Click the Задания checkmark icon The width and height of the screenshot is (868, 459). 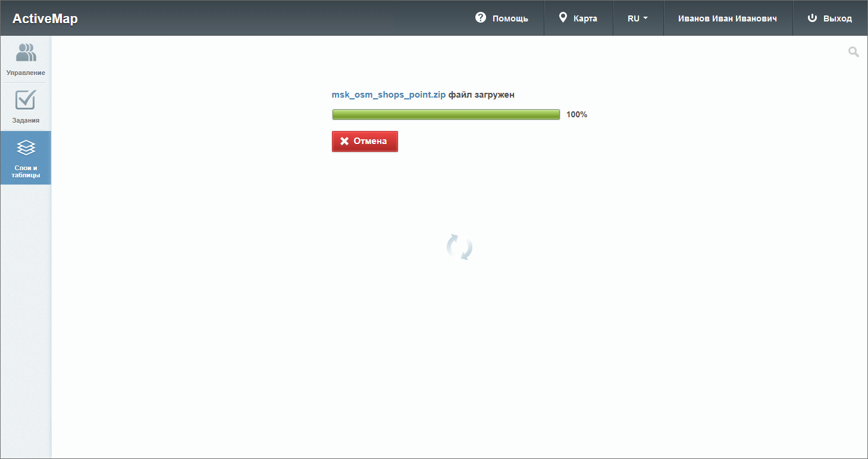26,100
